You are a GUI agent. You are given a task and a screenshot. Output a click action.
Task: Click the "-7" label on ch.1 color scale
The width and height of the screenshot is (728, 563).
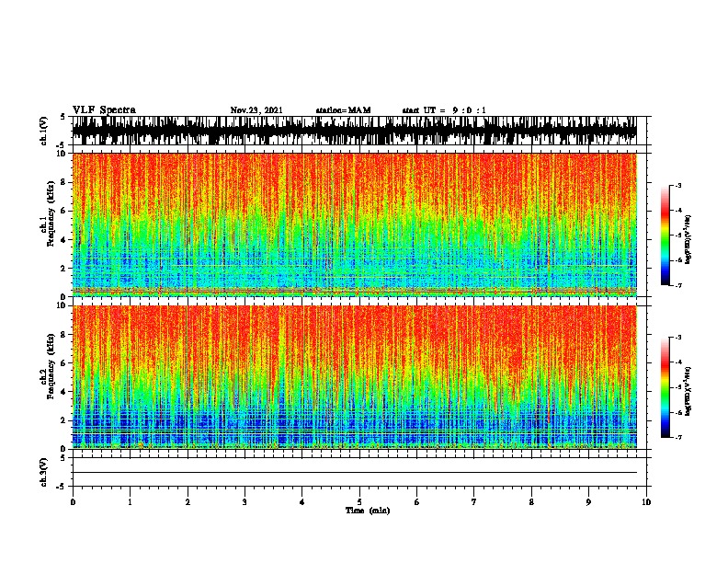click(677, 285)
